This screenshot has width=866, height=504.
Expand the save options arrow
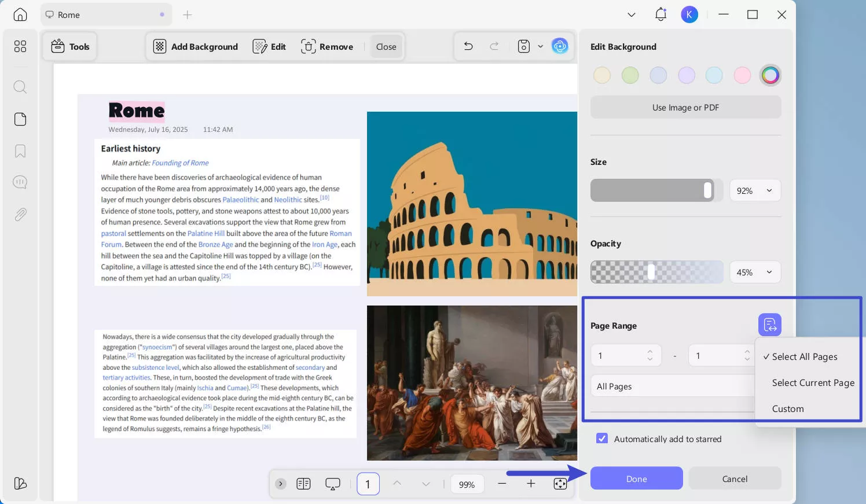click(540, 46)
